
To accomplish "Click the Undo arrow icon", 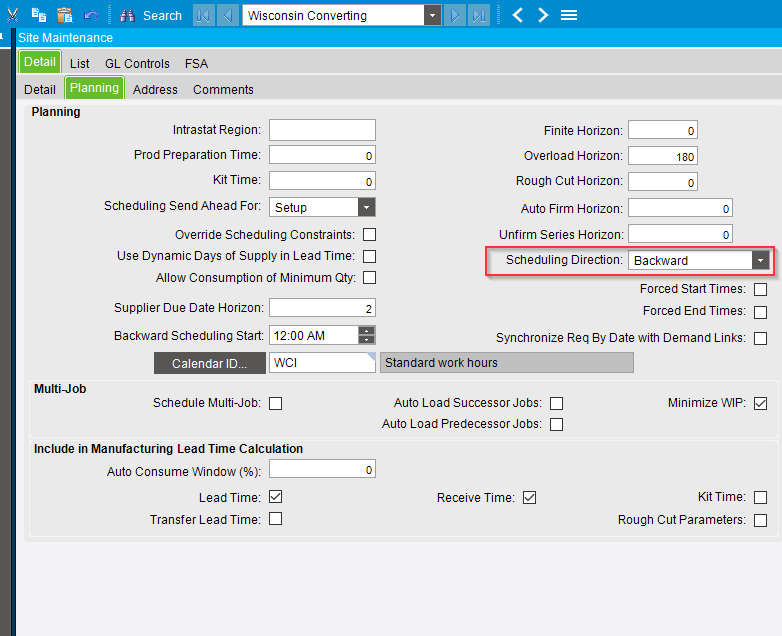I will 91,15.
